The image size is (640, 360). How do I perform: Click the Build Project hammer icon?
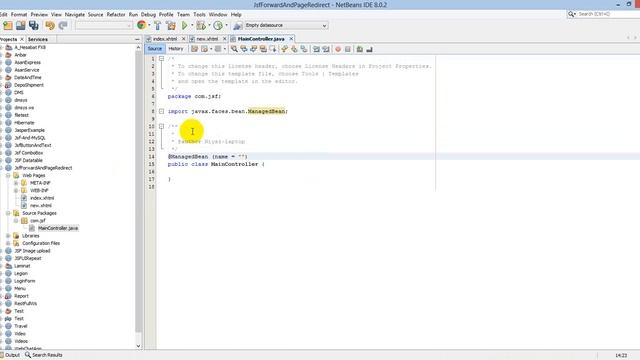click(x=158, y=25)
